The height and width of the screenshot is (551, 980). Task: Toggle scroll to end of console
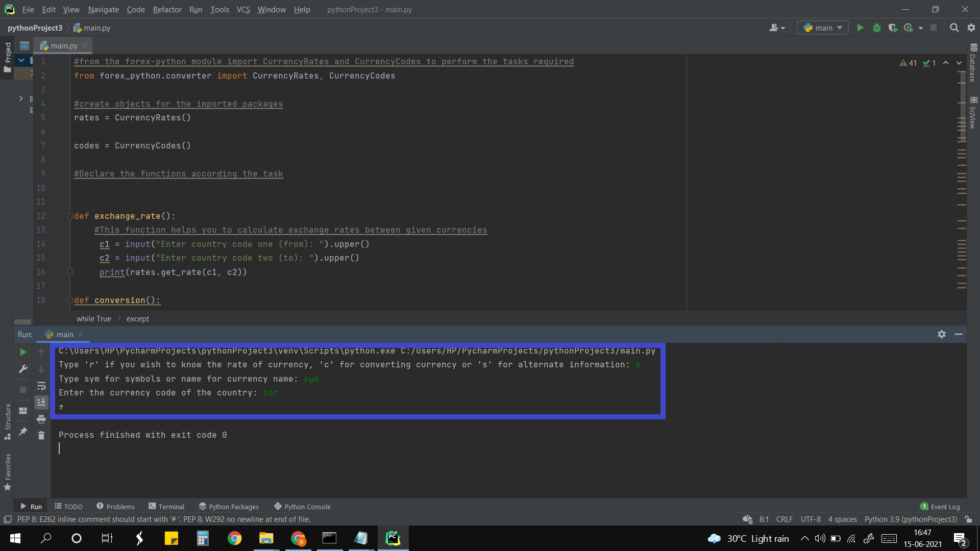pos(41,403)
